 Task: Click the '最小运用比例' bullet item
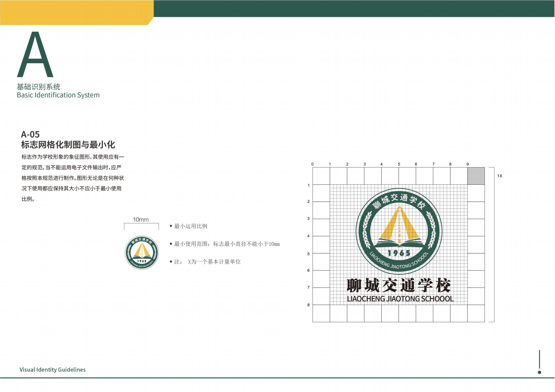point(191,226)
